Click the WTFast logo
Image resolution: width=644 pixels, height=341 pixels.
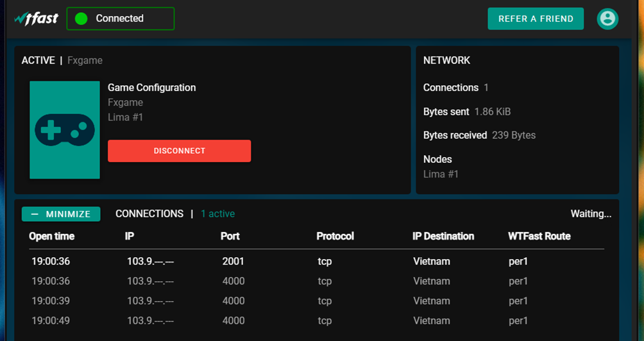click(38, 19)
